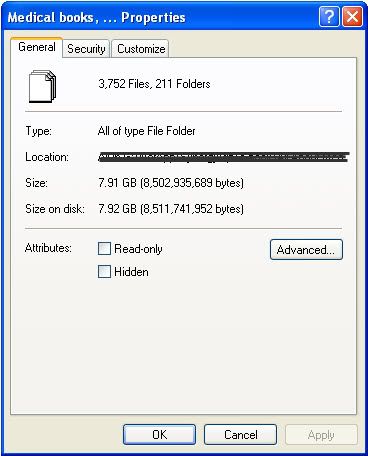Click the question mark Help icon
The height and width of the screenshot is (456, 368).
coord(329,17)
